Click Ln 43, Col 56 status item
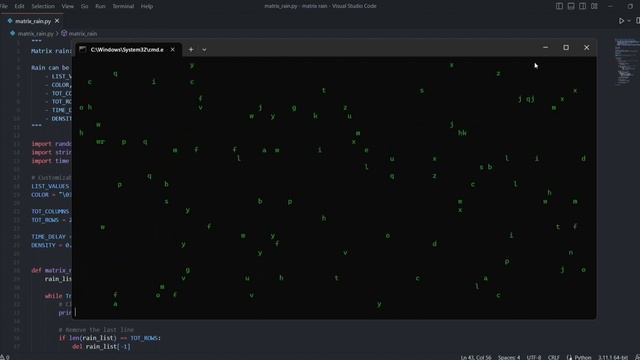 (x=476, y=357)
